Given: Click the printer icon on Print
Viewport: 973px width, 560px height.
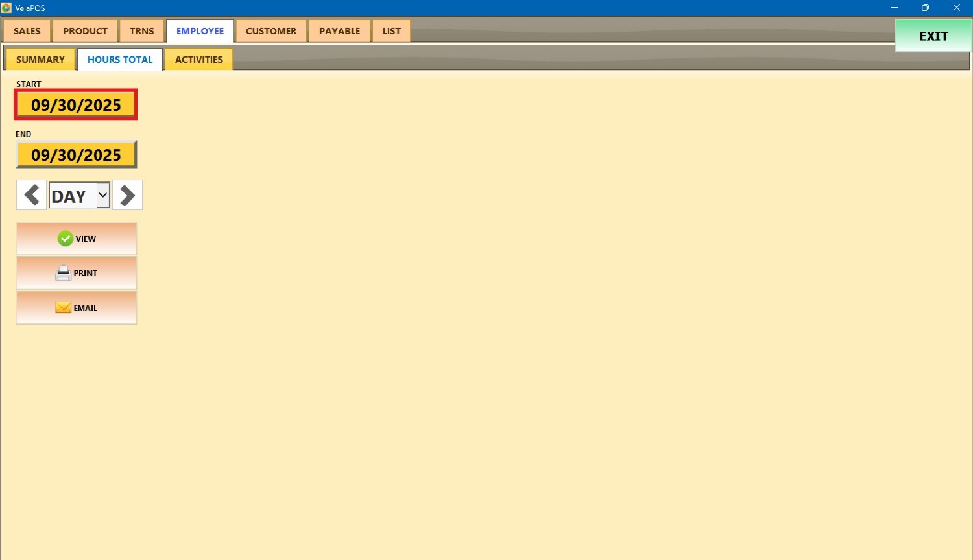Looking at the screenshot, I should pyautogui.click(x=63, y=274).
